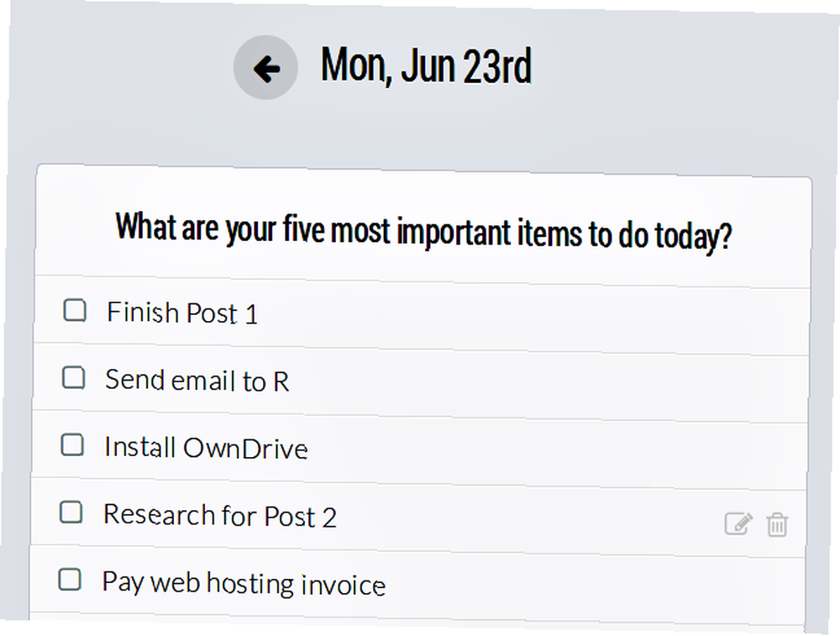Click the Pay web hosting invoice label
The image size is (840, 636).
[244, 584]
